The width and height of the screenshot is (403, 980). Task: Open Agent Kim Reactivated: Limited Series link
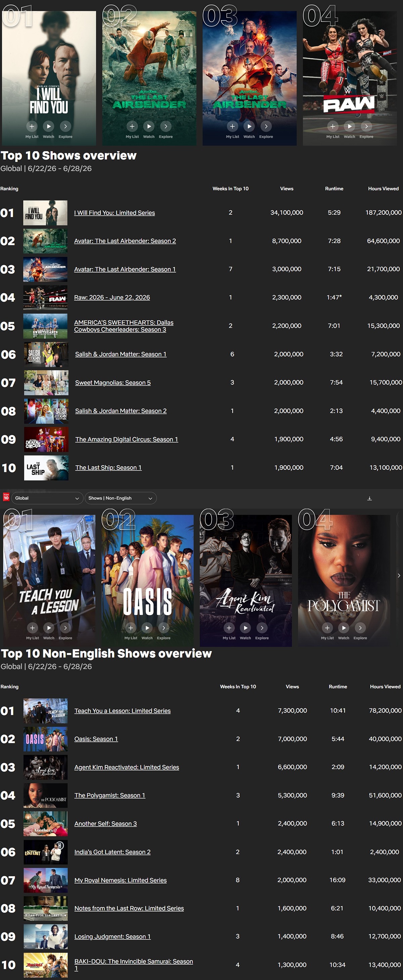click(x=127, y=767)
